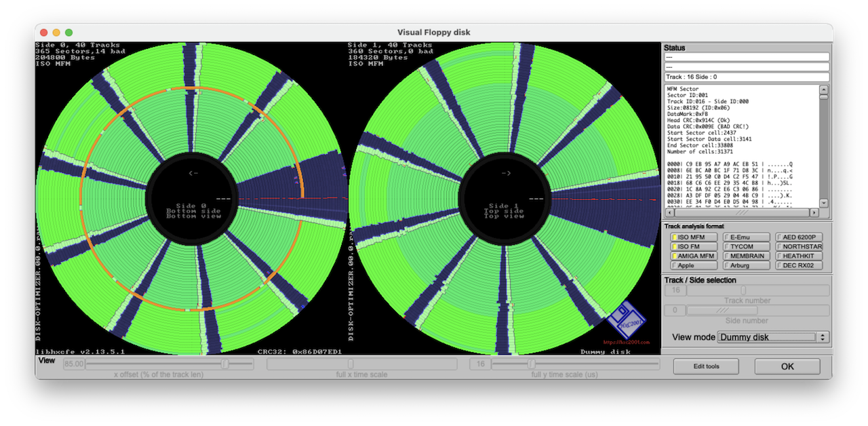Enable the MEMBRAIN format

(x=746, y=256)
